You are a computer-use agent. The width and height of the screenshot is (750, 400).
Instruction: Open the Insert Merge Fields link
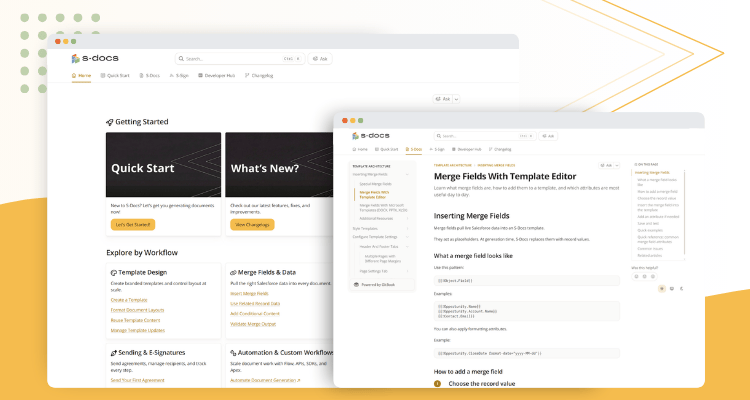point(249,294)
